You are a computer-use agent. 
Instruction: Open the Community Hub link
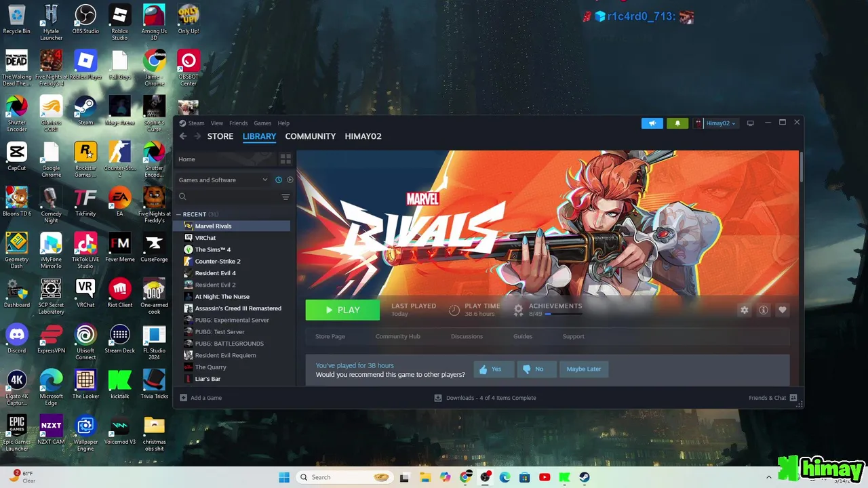(398, 336)
